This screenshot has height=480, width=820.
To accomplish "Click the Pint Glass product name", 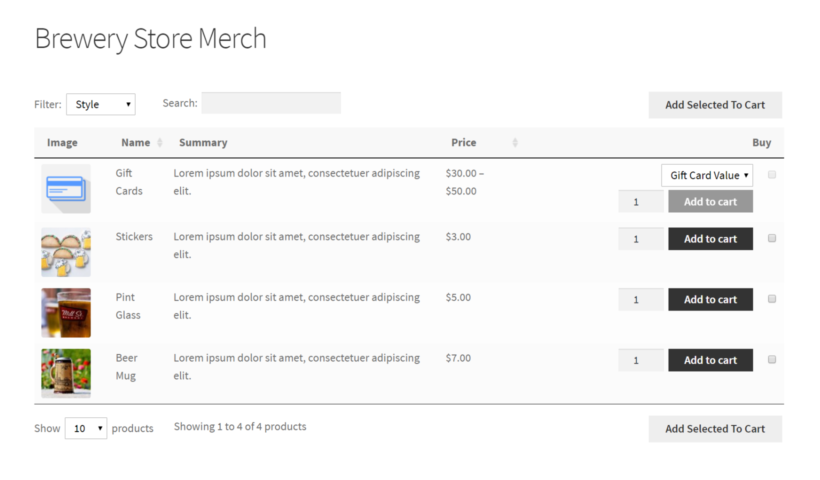I will [128, 306].
